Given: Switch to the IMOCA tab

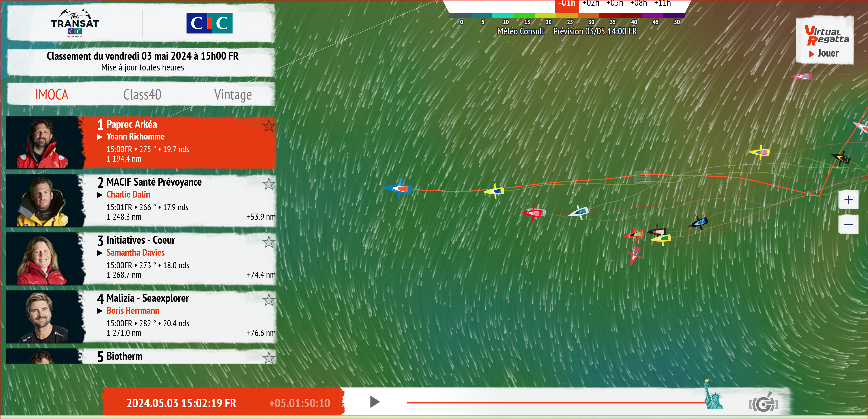Looking at the screenshot, I should [52, 95].
